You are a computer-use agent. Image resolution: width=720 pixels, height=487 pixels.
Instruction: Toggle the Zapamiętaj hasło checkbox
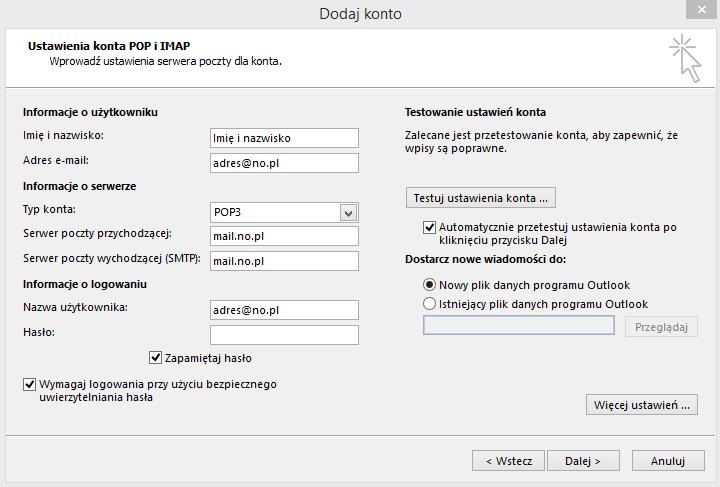pos(156,357)
